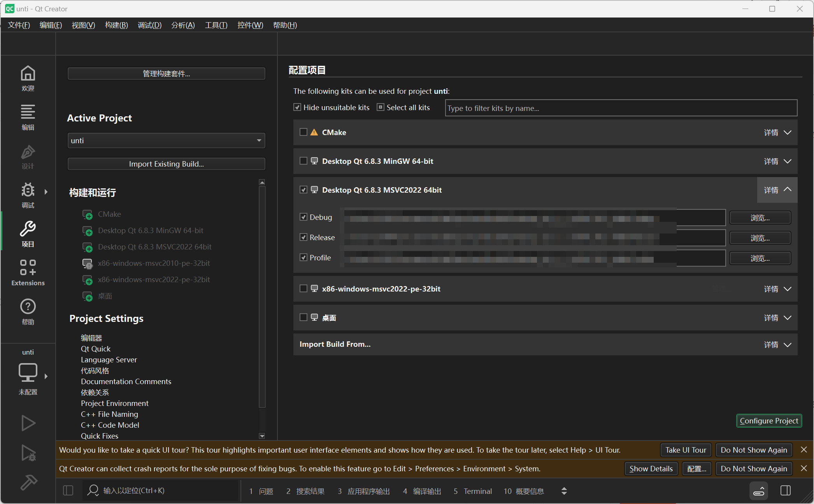Open the Active Project dropdown

coord(167,140)
